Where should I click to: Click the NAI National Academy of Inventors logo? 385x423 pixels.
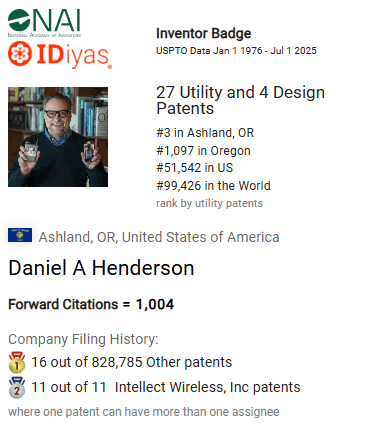[44, 23]
